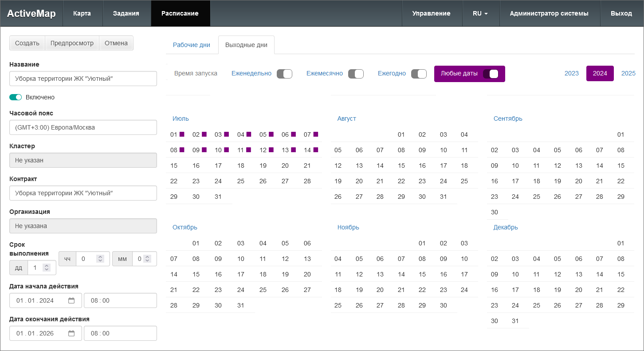
Task: Turn off the Любые даты toggle
Action: click(491, 74)
